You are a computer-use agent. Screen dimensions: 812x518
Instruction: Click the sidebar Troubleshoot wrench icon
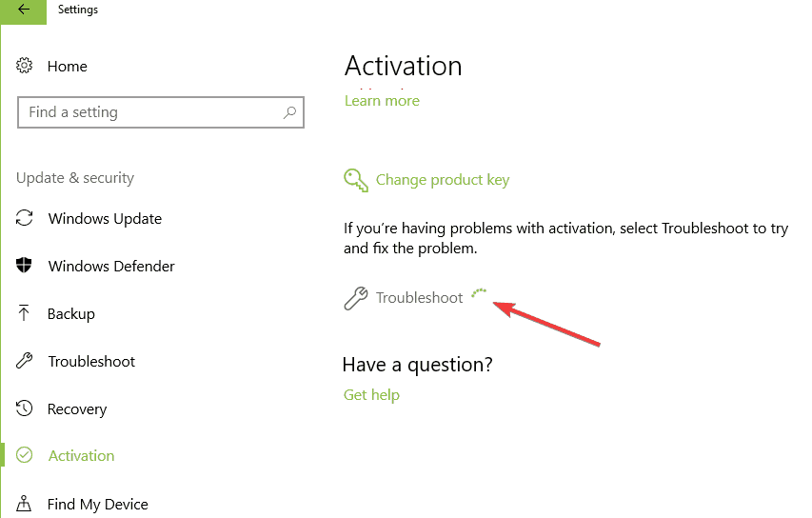pos(25,361)
